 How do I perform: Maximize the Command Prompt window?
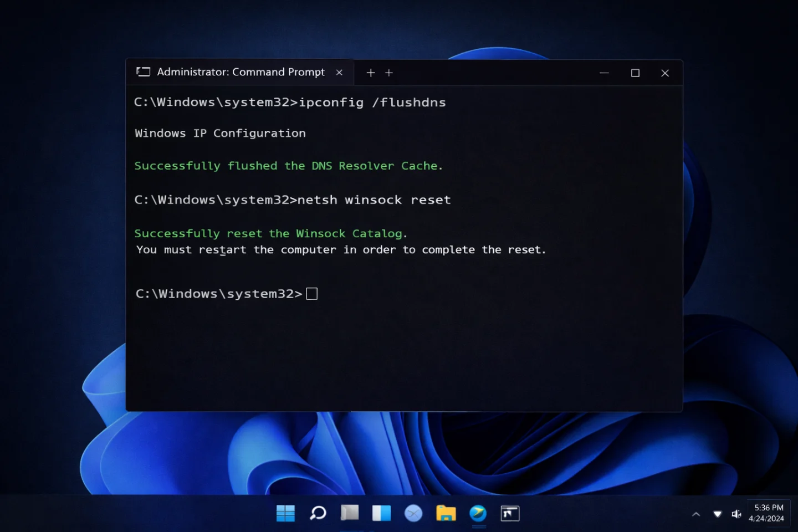(x=635, y=73)
